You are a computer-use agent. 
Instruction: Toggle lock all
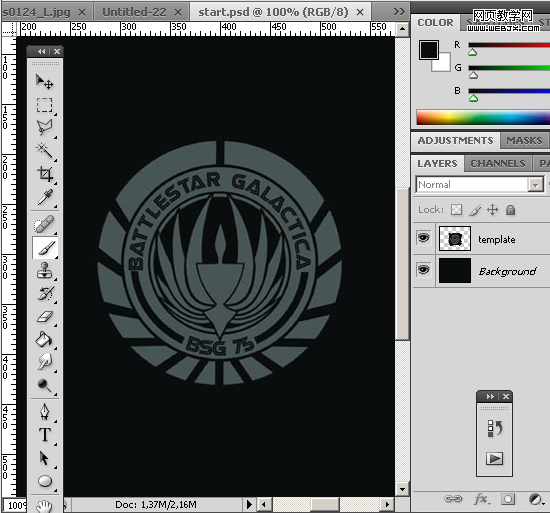pos(510,210)
